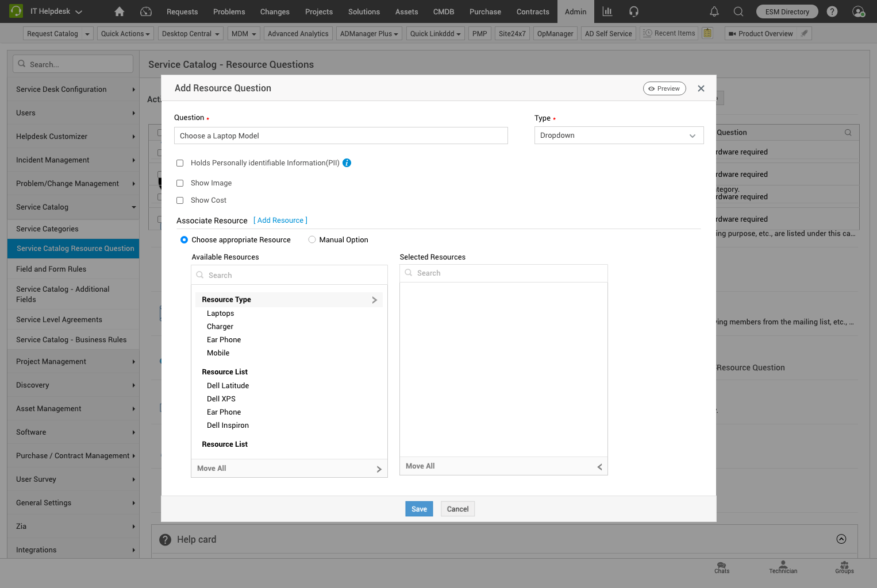The width and height of the screenshot is (877, 588).
Task: Select the Manual Option radio button
Action: [312, 239]
